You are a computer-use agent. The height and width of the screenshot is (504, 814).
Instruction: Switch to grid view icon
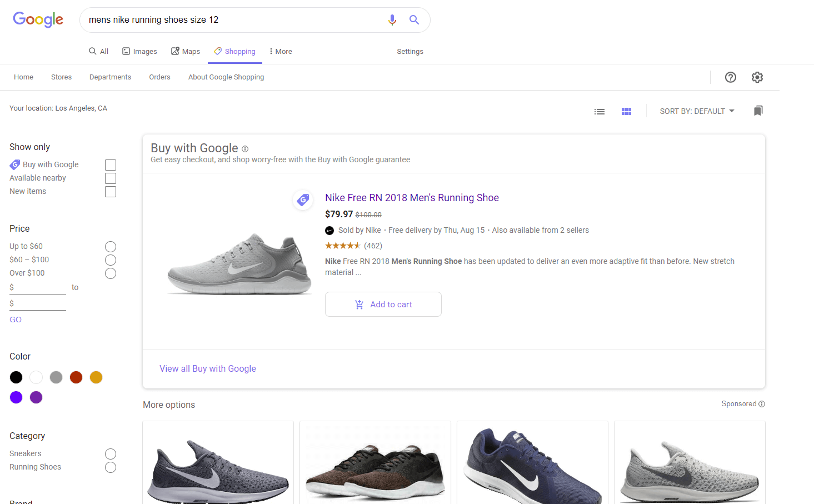coord(626,112)
